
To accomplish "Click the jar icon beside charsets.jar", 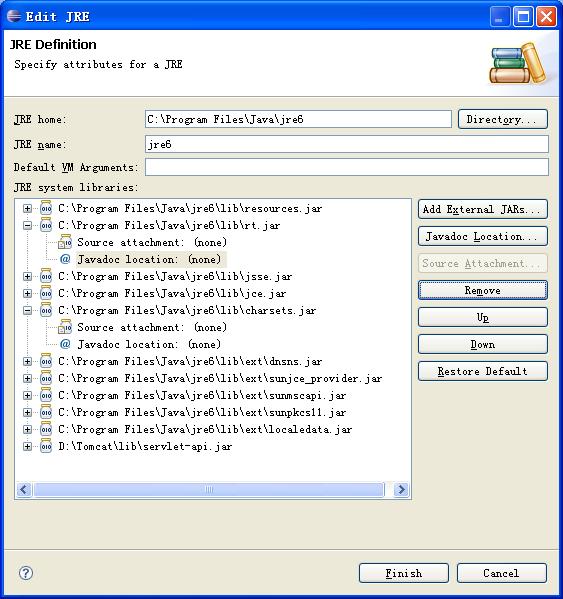I will [46, 310].
